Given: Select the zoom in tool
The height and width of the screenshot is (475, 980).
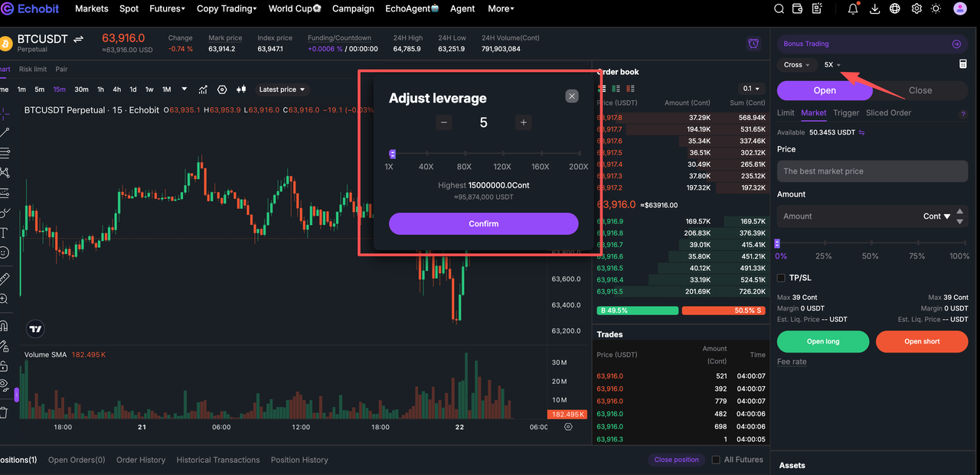Looking at the screenshot, I should click(x=4, y=299).
